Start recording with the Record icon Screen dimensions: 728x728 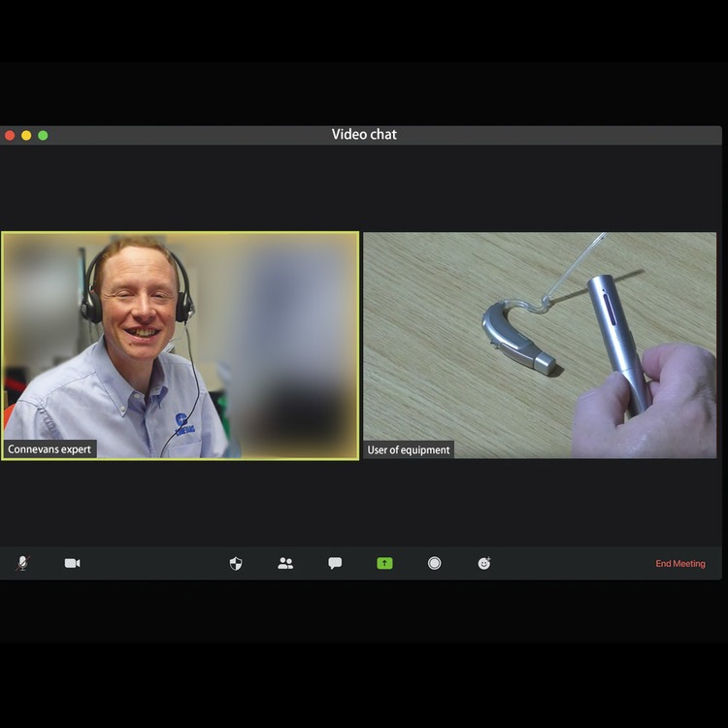[434, 563]
